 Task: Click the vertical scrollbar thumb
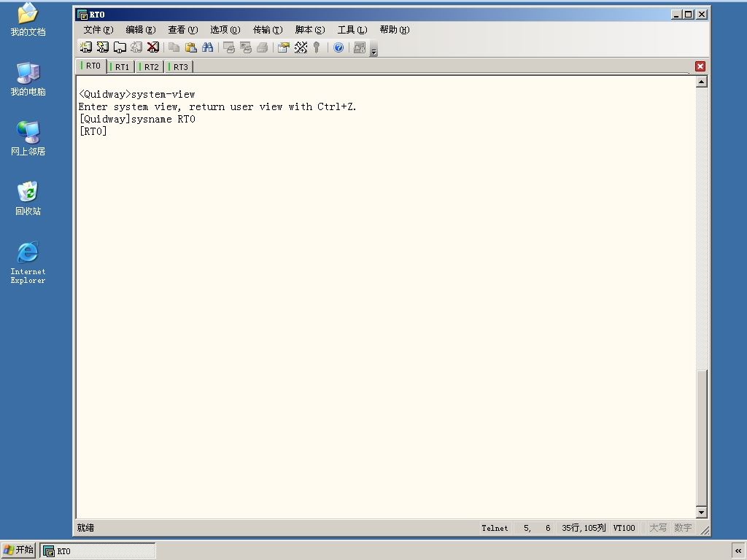click(x=701, y=438)
